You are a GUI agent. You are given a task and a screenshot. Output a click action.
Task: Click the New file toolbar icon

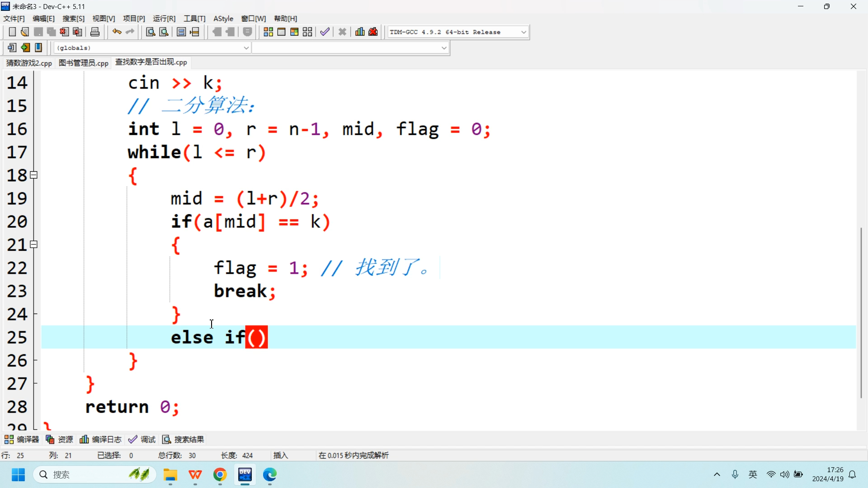12,32
